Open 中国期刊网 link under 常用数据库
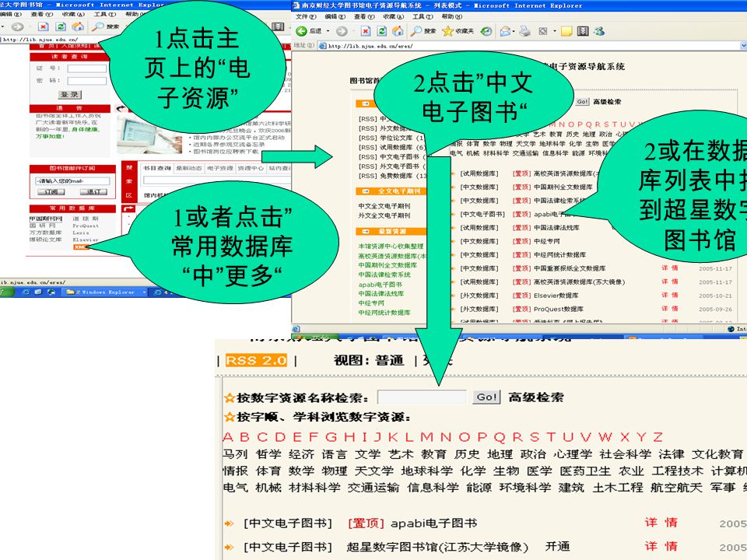The image size is (747, 560). click(46, 219)
